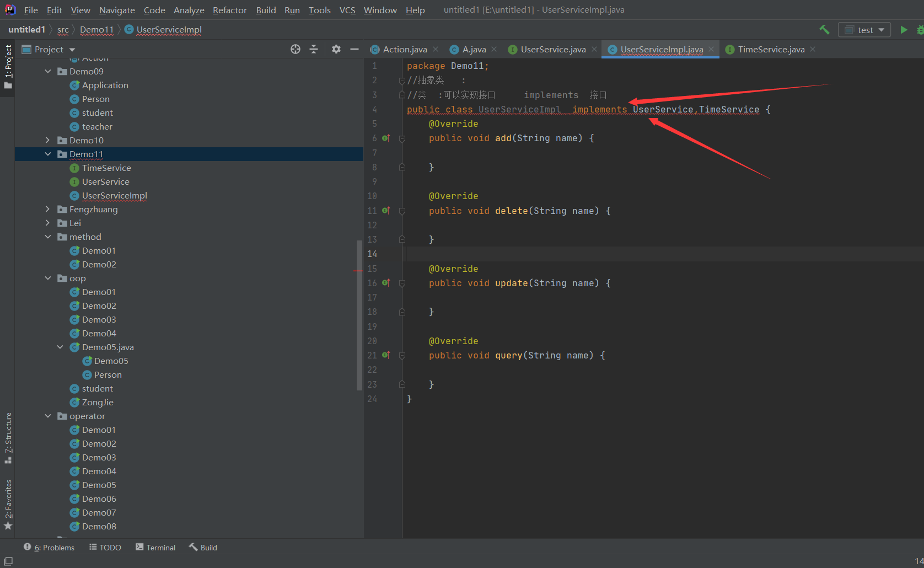
Task: Click the Project tree vertical scrollbar
Action: click(x=359, y=314)
